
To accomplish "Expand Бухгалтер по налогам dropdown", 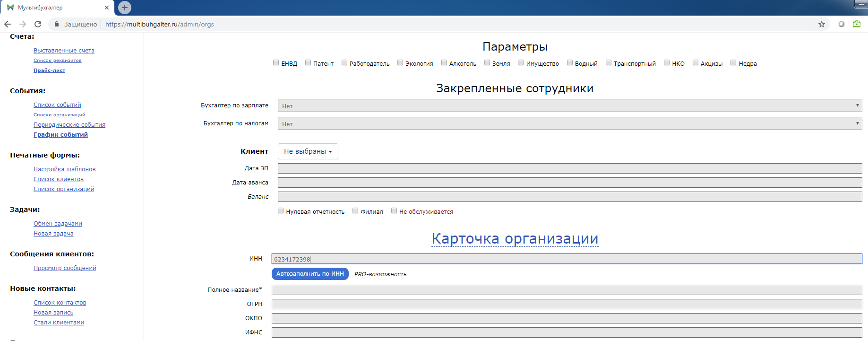I will tap(569, 124).
